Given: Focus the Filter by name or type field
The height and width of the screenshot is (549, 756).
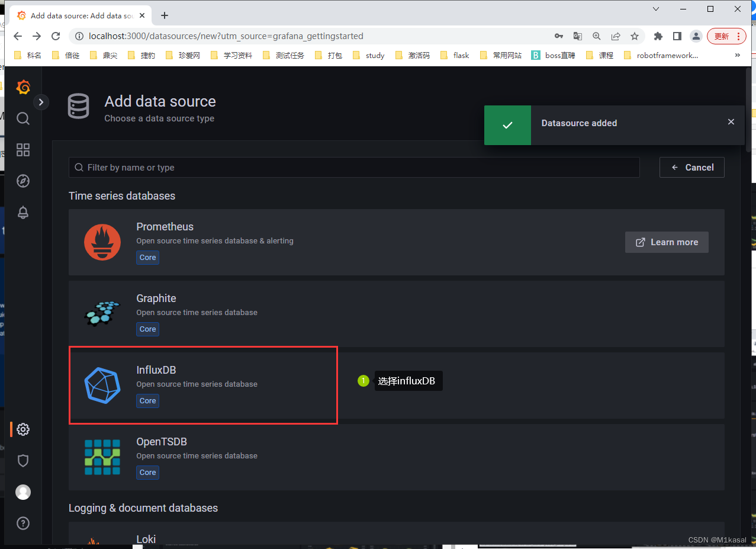Looking at the screenshot, I should tap(354, 168).
